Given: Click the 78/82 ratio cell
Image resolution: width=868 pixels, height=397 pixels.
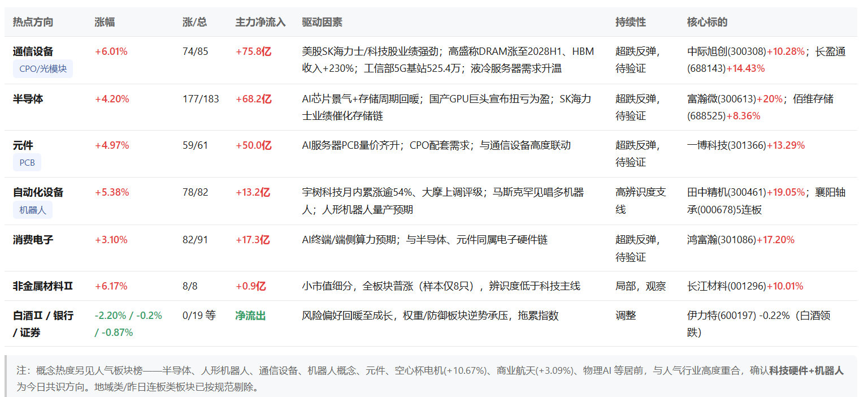Looking at the screenshot, I should coord(196,192).
